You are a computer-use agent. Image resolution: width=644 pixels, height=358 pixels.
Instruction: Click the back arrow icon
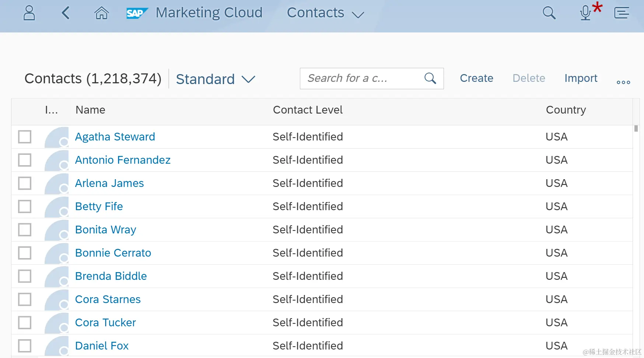coord(66,13)
